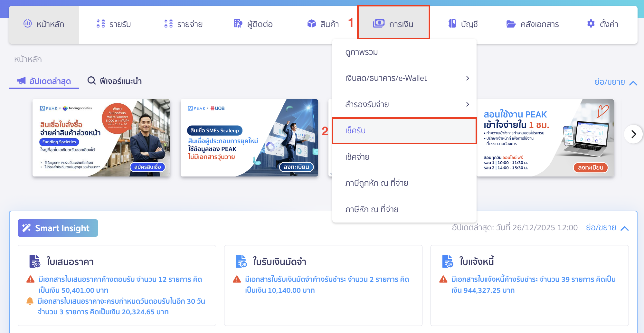The width and height of the screenshot is (644, 333).
Task: Click the หน้าหลัก dashboard icon
Action: click(28, 24)
